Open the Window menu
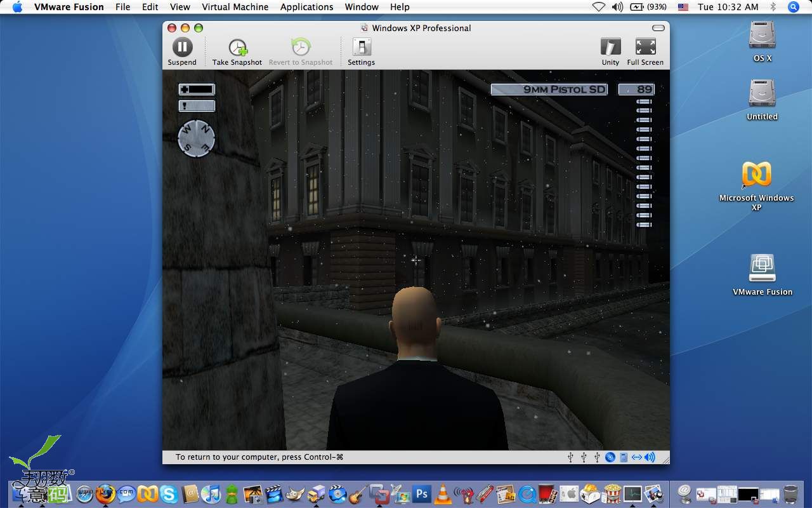The height and width of the screenshot is (508, 812). 362,7
